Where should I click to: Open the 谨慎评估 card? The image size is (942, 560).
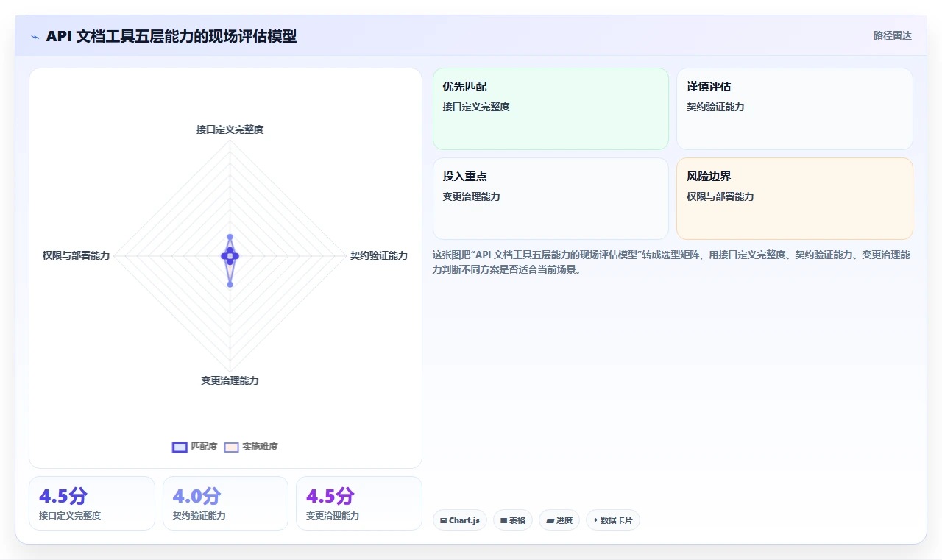point(795,109)
